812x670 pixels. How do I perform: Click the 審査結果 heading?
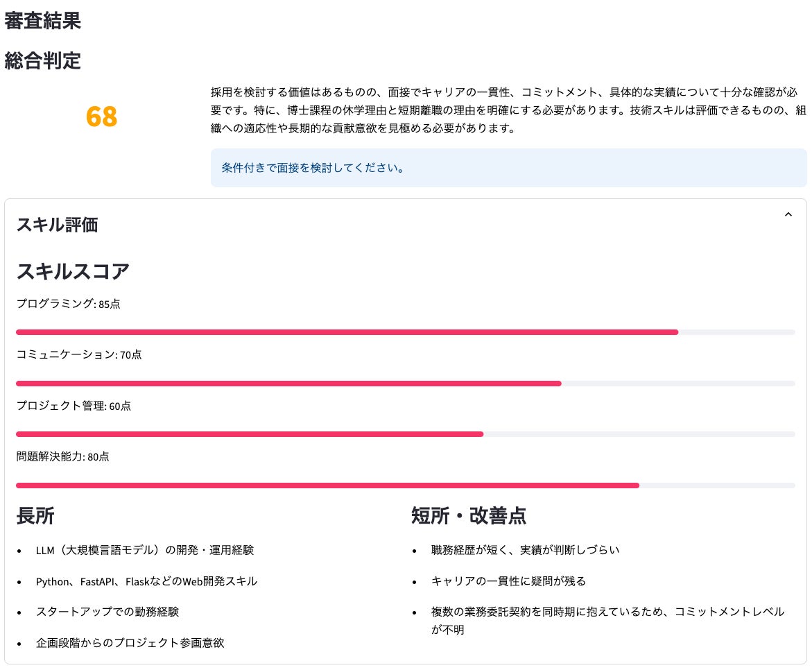click(43, 21)
